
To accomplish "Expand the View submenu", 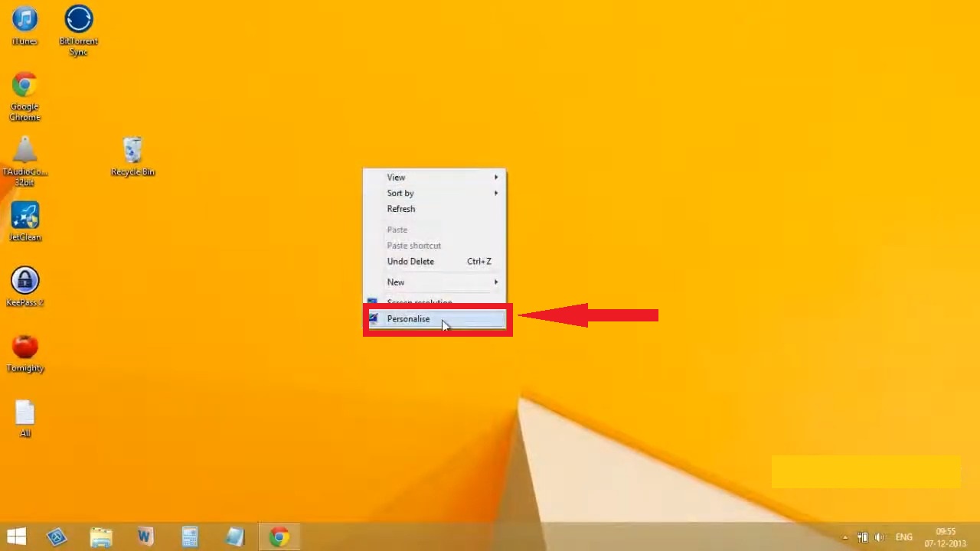I will pos(396,177).
